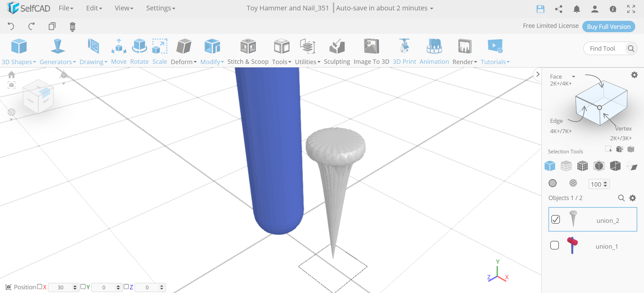Open notifications bell
This screenshot has width=644, height=293.
point(577,9)
